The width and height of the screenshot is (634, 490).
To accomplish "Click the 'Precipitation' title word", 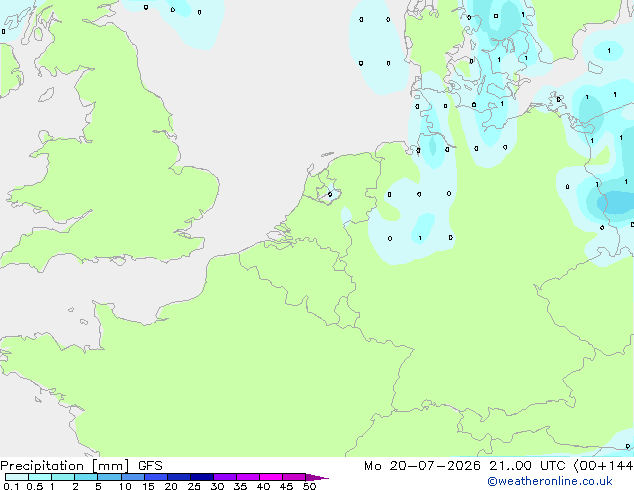I will (x=42, y=466).
